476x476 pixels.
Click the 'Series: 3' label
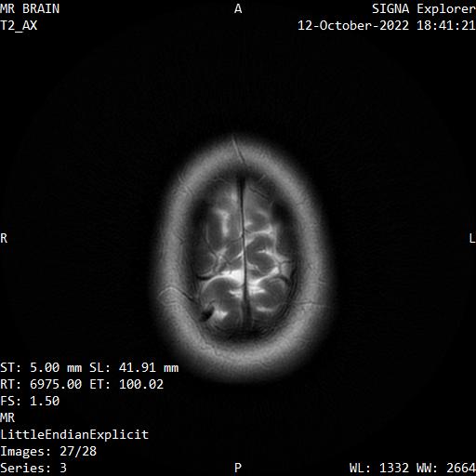pos(33,468)
